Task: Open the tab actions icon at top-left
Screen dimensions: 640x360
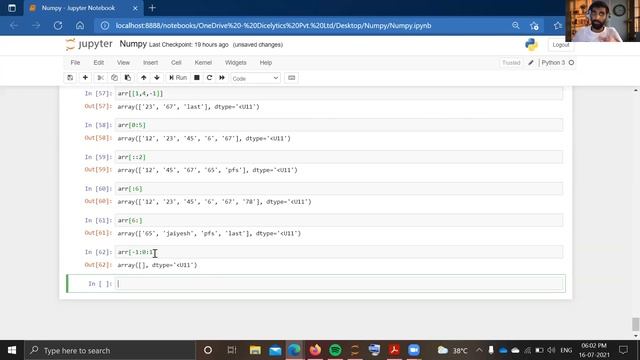Action: pyautogui.click(x=12, y=8)
